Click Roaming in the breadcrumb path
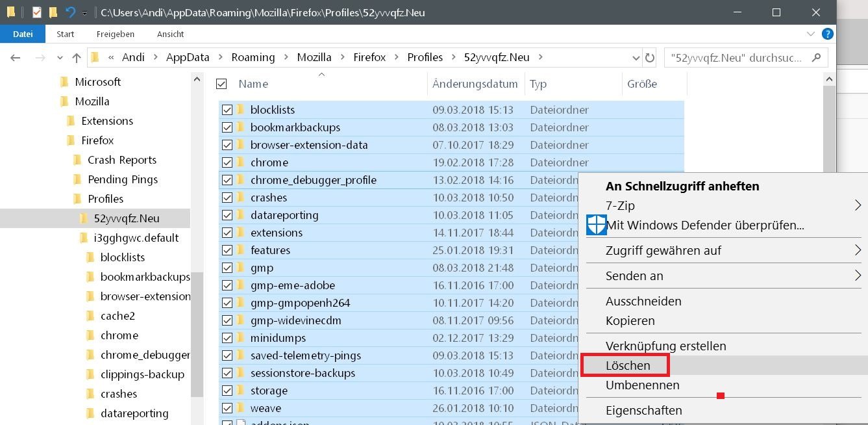 [253, 57]
